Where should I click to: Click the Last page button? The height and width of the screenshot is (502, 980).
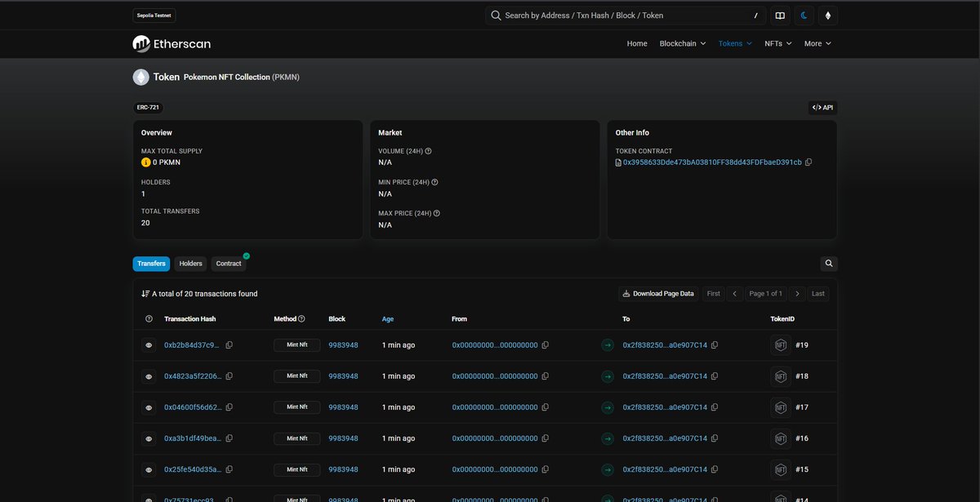pyautogui.click(x=818, y=294)
